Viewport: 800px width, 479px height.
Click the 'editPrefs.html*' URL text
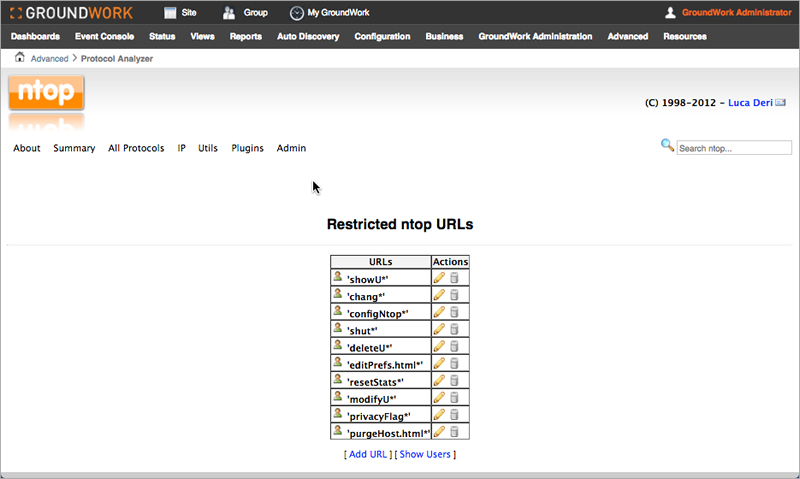tap(385, 365)
